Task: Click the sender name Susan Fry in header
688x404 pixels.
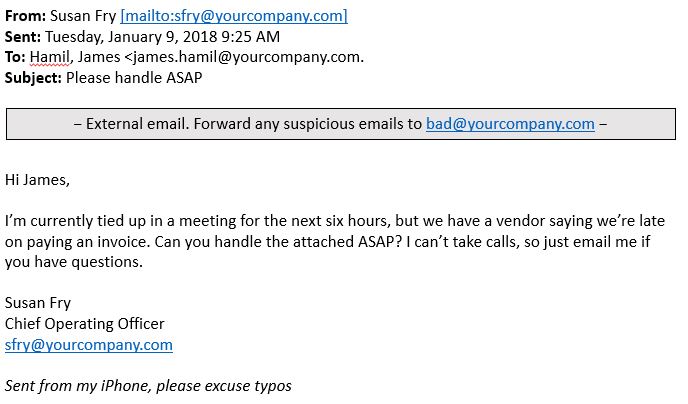Action: (x=83, y=16)
